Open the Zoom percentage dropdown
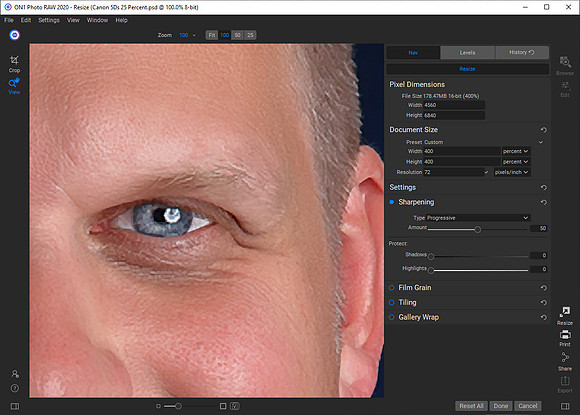The height and width of the screenshot is (415, 580). (188, 35)
